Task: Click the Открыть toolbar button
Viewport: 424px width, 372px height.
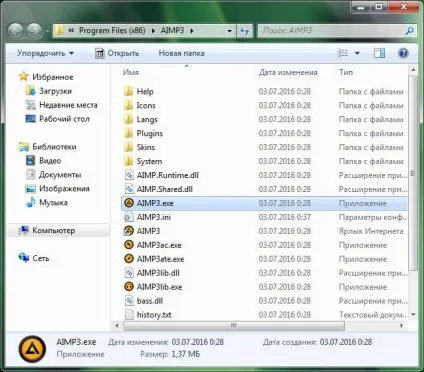Action: click(117, 53)
